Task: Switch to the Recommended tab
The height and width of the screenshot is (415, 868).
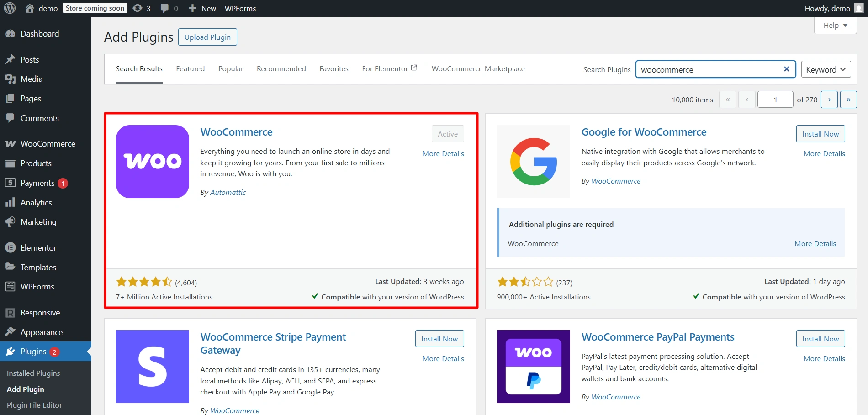Action: click(x=281, y=69)
